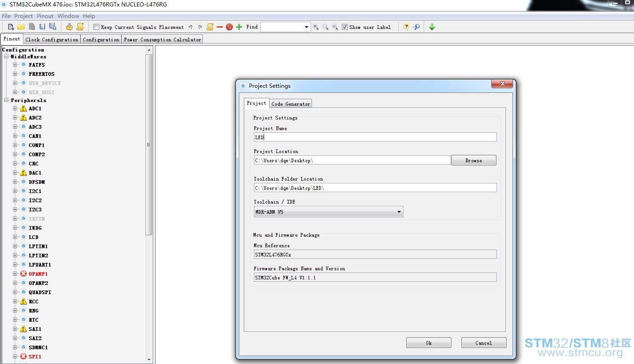Save the project using the single floppy icon
Image resolution: width=634 pixels, height=364 pixels.
[x=42, y=27]
